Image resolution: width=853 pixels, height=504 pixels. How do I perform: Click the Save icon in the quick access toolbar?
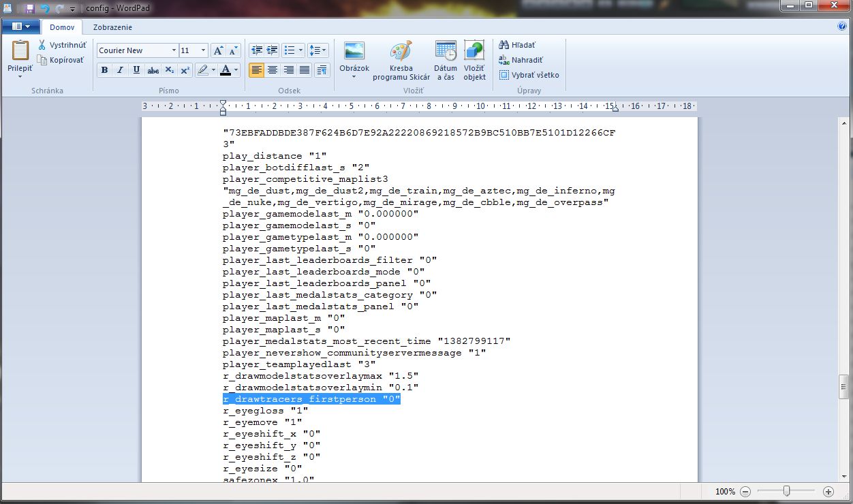29,8
